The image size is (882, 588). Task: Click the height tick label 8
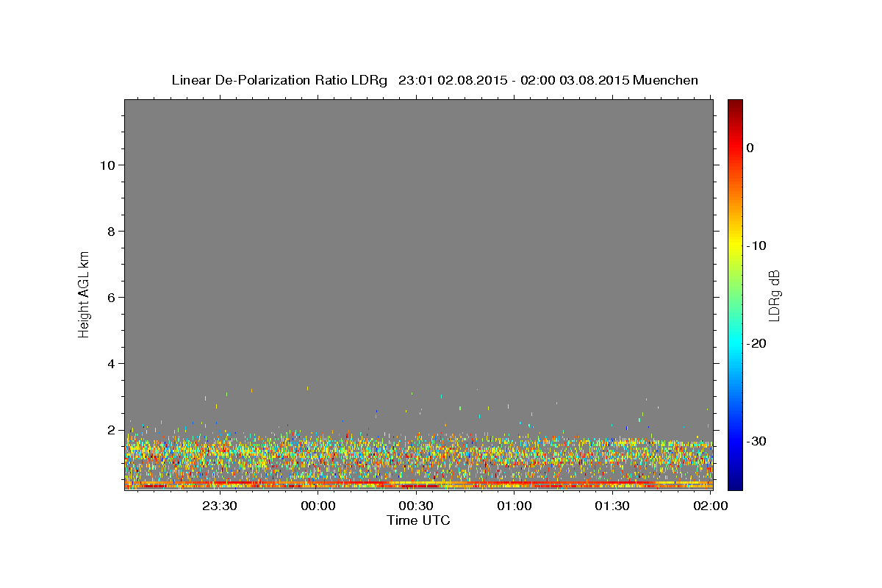pyautogui.click(x=112, y=231)
